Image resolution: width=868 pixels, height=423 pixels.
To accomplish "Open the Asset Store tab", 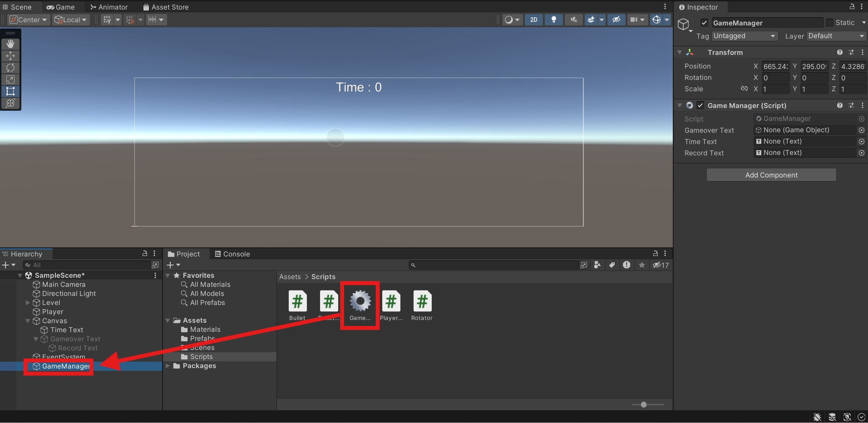I will [166, 7].
